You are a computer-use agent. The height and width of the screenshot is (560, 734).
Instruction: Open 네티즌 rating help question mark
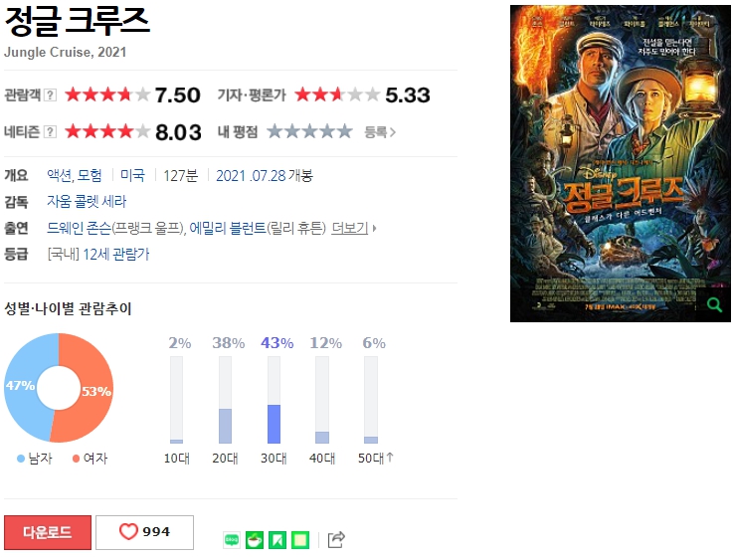click(50, 132)
